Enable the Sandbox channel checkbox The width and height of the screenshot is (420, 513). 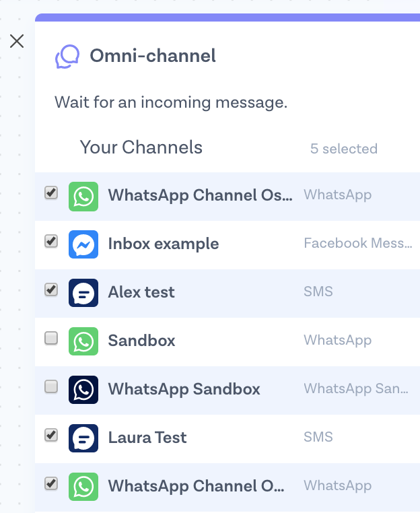pos(51,339)
